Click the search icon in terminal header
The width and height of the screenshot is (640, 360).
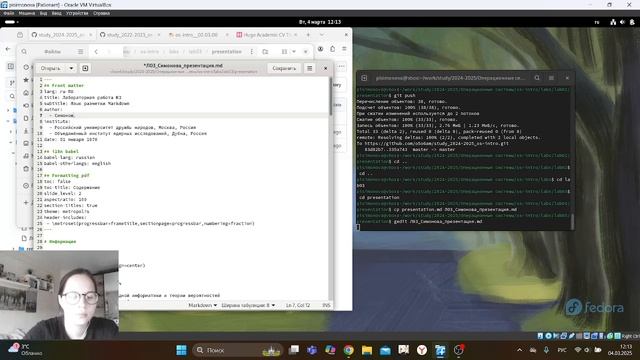click(537, 78)
